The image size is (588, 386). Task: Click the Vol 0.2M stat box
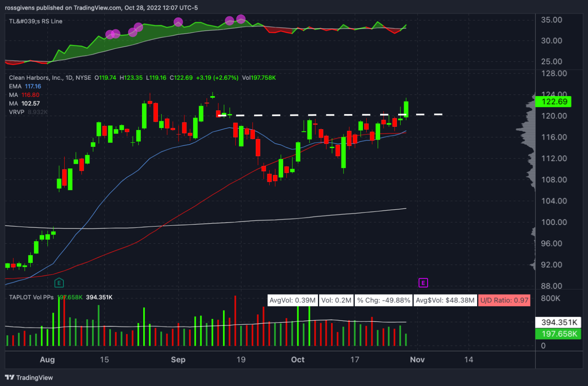click(x=336, y=300)
